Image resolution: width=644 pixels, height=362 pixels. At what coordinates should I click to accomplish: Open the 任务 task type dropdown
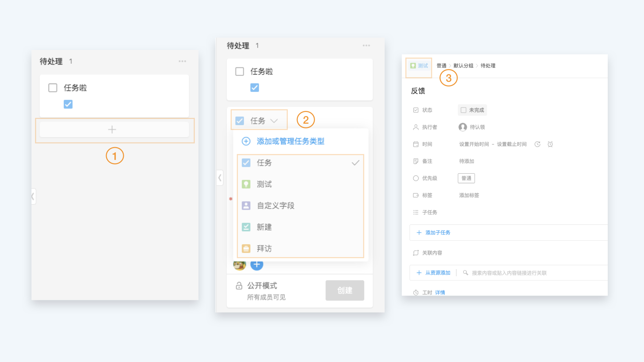tap(259, 121)
